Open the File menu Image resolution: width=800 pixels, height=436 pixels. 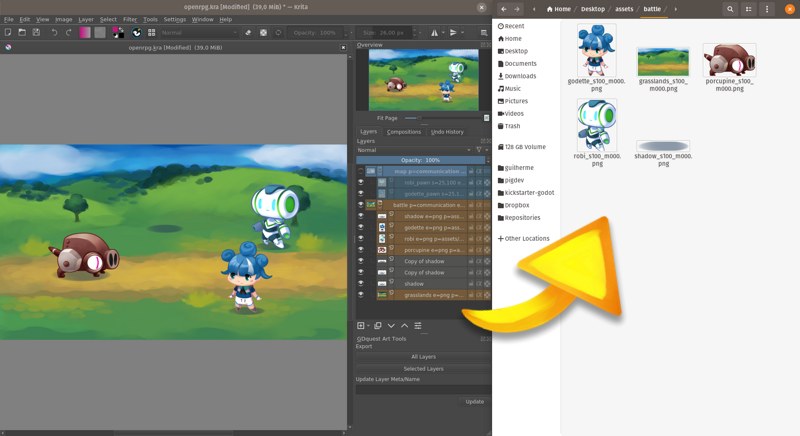click(x=9, y=19)
